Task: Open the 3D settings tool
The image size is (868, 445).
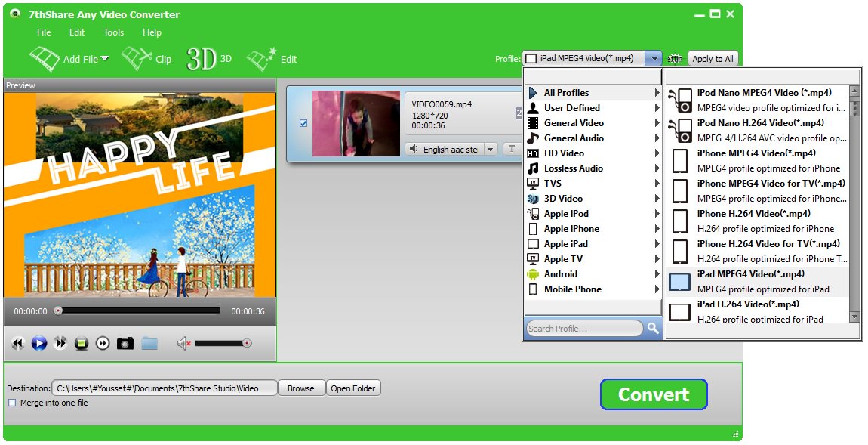Action: click(208, 59)
